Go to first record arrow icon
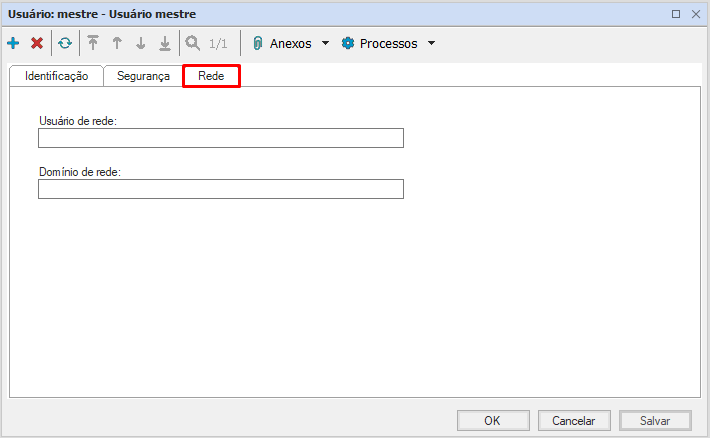Viewport: 710px width, 438px height. click(x=93, y=43)
